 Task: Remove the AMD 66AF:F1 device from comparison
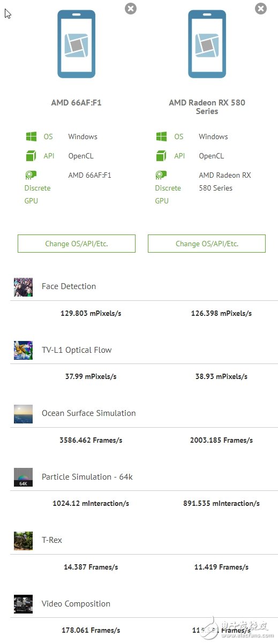(x=131, y=8)
